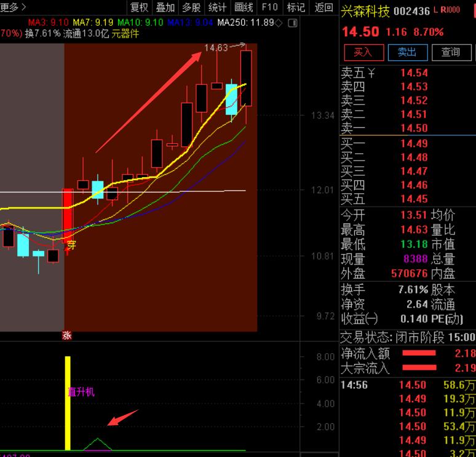The width and height of the screenshot is (476, 457).
Task: Open the 更多 expander menu
Action: click(12, 7)
